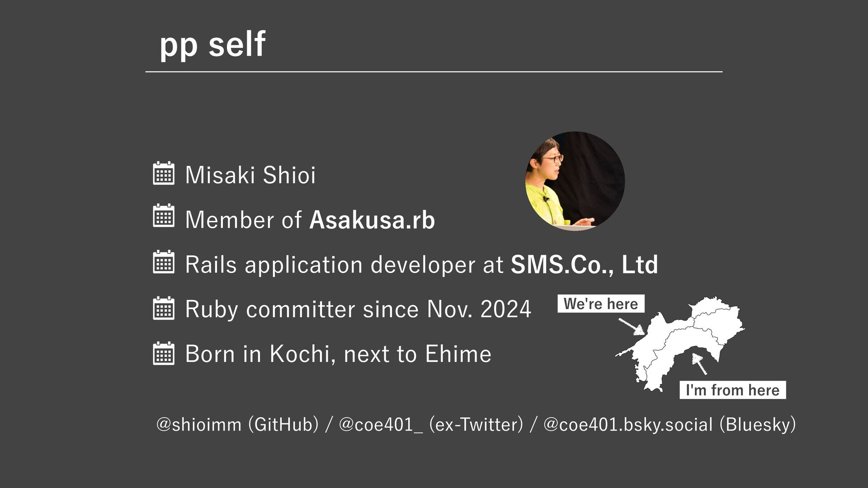This screenshot has height=488, width=868.
Task: Click the calendar icon beside Member of Asakusa.rb
Action: point(164,216)
